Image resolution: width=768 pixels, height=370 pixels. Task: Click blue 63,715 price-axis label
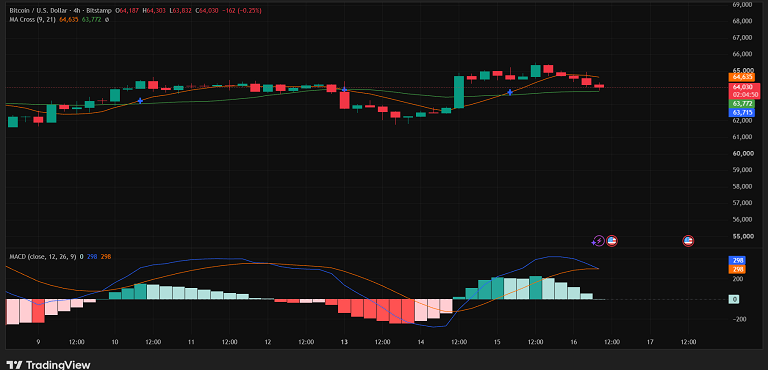(x=742, y=112)
